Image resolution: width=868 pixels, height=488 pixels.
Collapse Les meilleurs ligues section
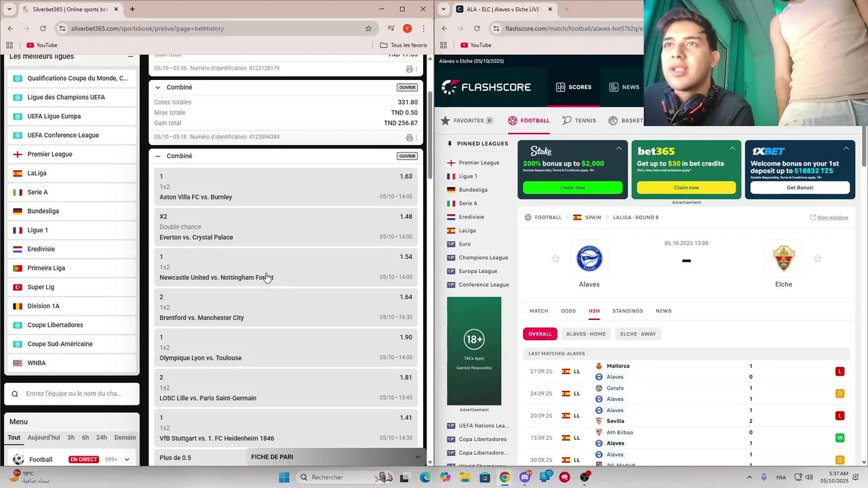(130, 56)
